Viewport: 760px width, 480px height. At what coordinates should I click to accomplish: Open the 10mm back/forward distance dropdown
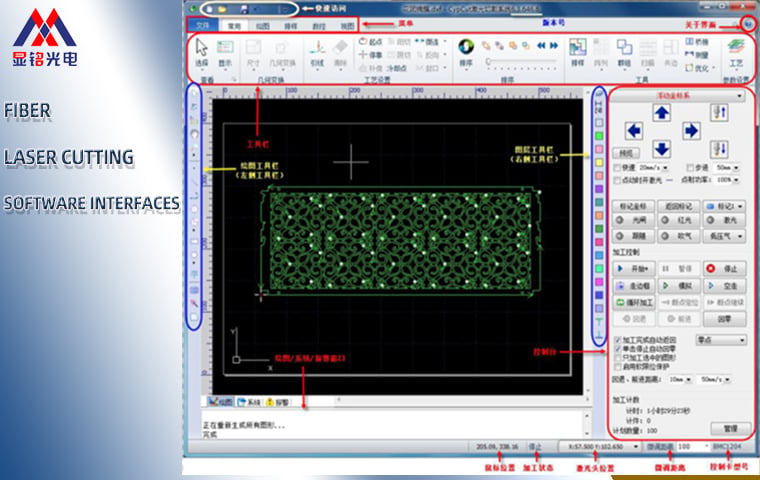(x=689, y=380)
